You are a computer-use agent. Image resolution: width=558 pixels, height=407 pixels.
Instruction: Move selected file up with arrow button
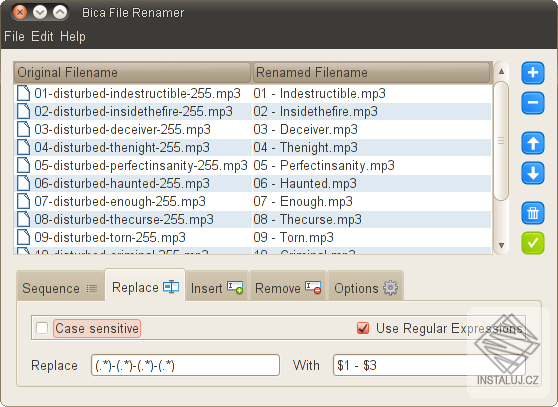[x=533, y=143]
